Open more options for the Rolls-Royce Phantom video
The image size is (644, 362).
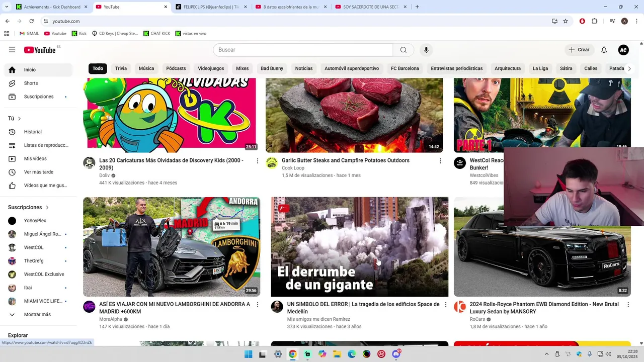click(x=628, y=305)
